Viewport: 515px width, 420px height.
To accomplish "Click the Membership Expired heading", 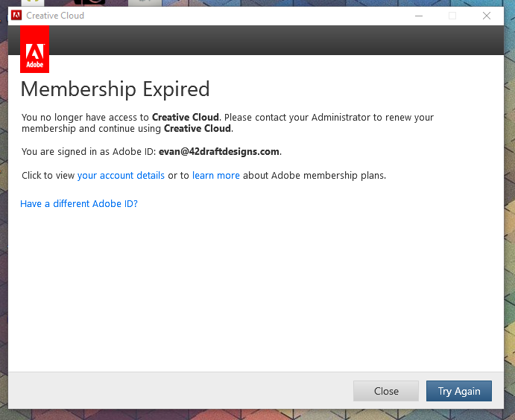I will point(115,89).
